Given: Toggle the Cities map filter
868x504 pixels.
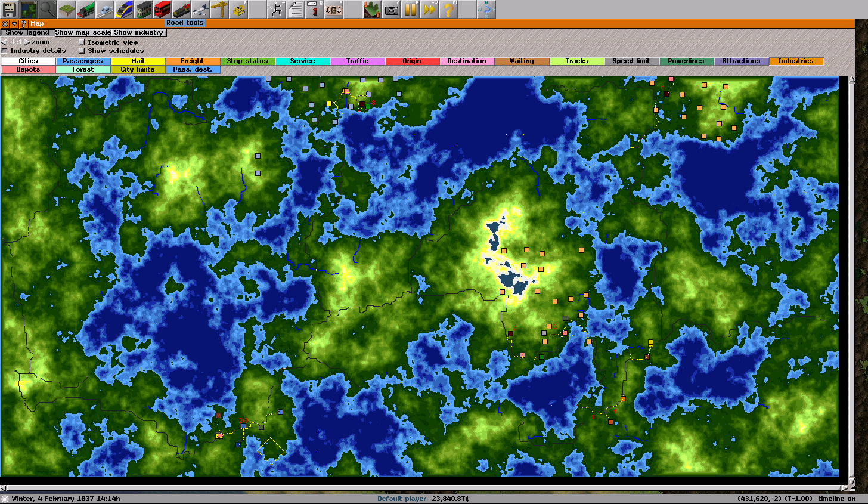Looking at the screenshot, I should coord(28,61).
